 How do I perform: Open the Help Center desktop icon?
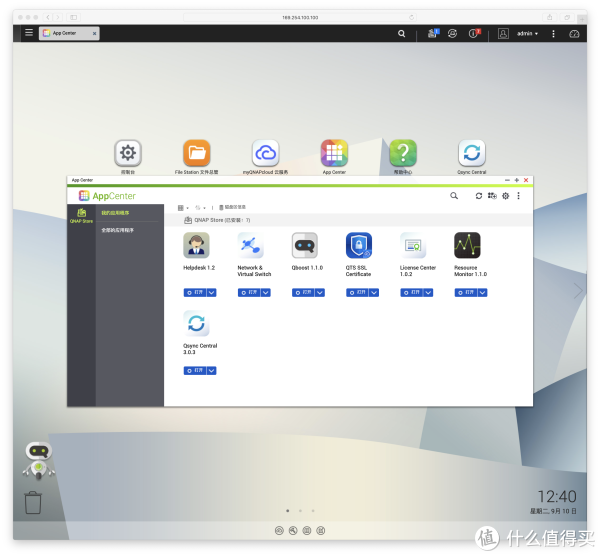[x=403, y=153]
